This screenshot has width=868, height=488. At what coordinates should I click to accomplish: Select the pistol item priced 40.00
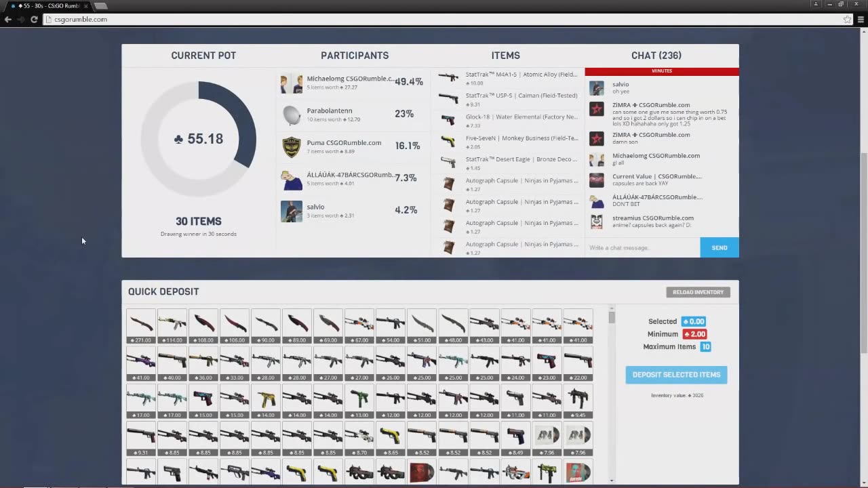pyautogui.click(x=172, y=364)
